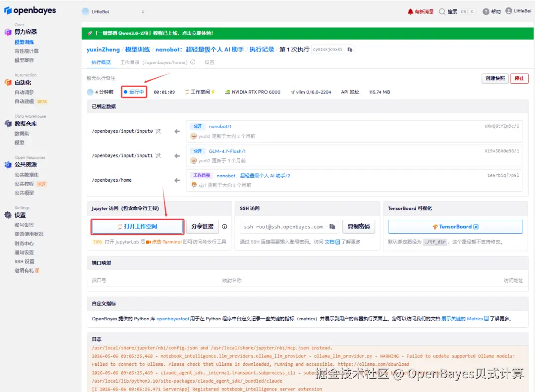
Task: Open the nanobot/1 dataset link
Action: (x=220, y=127)
